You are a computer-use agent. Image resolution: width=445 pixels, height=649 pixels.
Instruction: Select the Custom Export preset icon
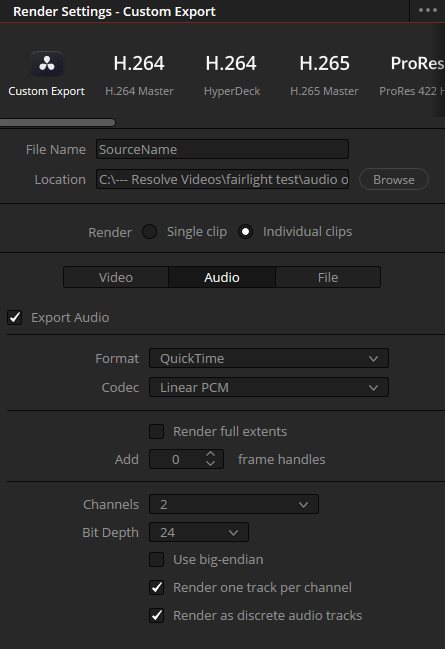pyautogui.click(x=46, y=64)
